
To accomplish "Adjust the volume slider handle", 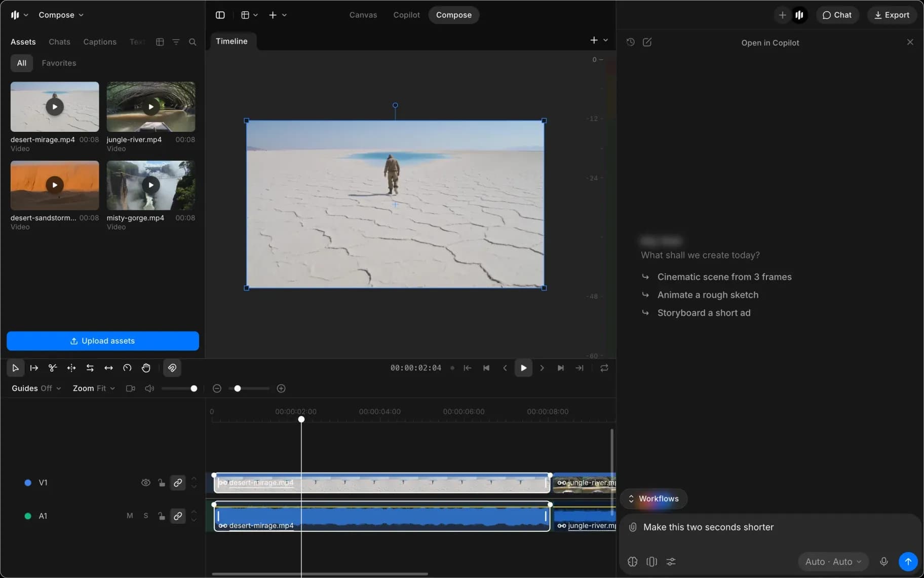I will [x=194, y=388].
